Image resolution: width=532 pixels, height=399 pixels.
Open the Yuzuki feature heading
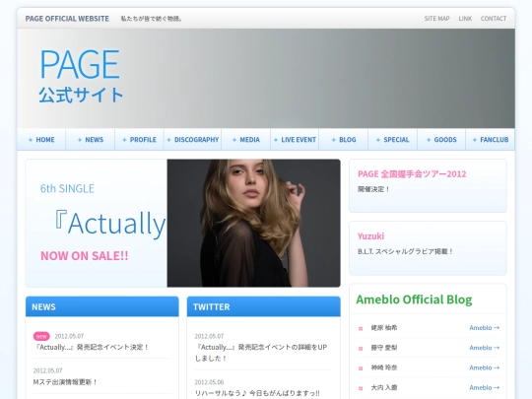click(370, 236)
